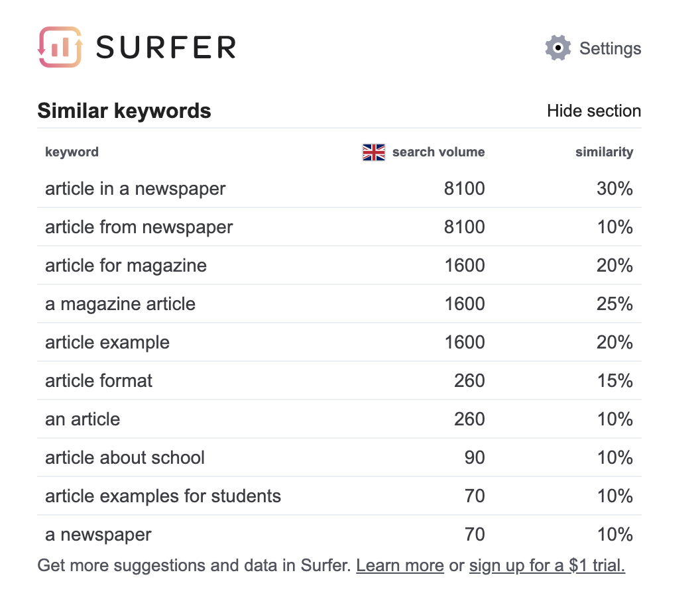Open the Learn more link
The height and width of the screenshot is (595, 700).
(x=400, y=565)
